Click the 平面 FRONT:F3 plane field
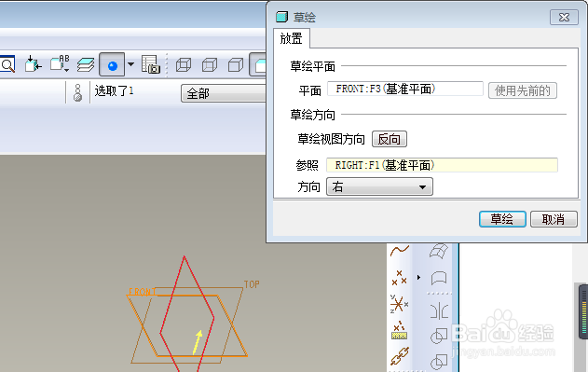Screen dimensions: 588x372 pos(405,89)
